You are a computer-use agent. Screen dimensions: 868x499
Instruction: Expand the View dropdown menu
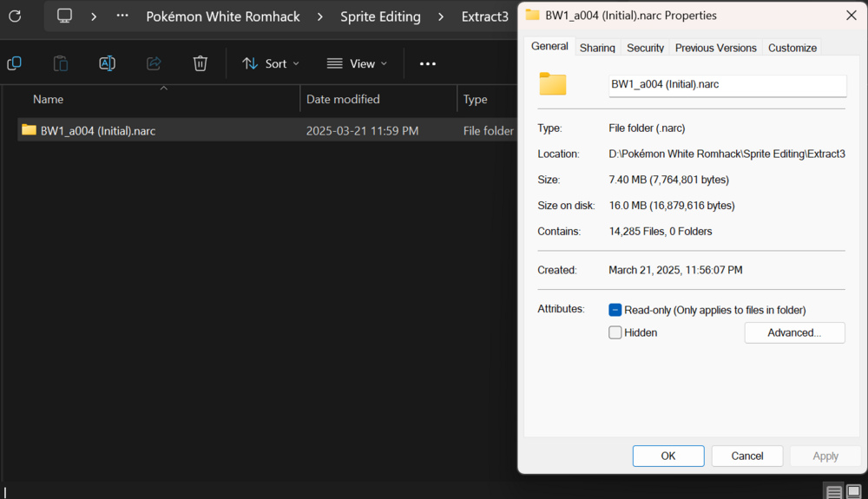click(357, 63)
